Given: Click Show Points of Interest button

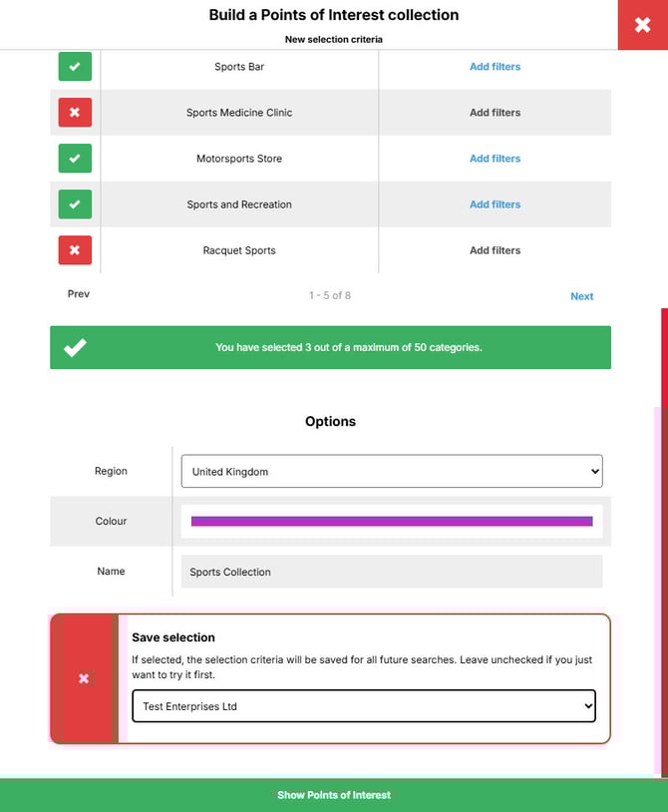Looking at the screenshot, I should pyautogui.click(x=334, y=795).
